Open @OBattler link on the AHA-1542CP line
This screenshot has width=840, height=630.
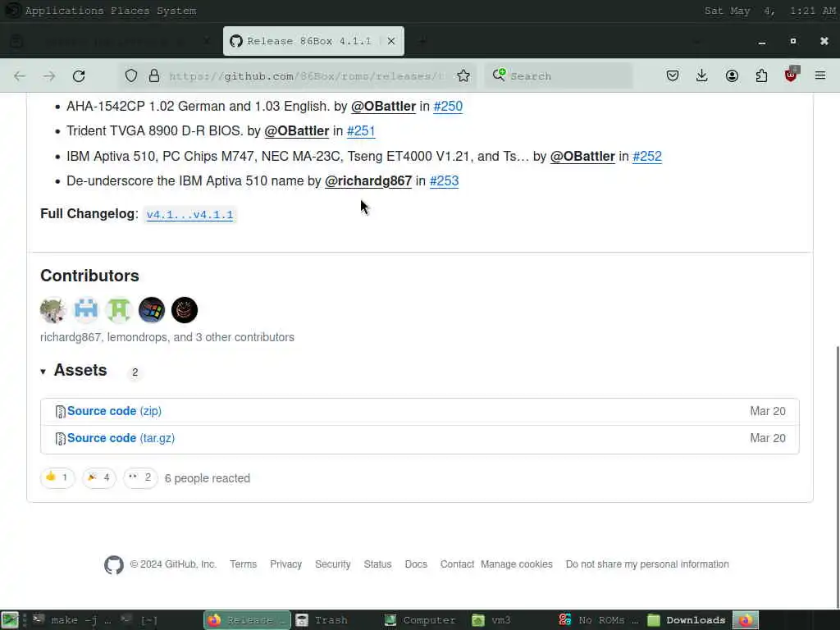click(x=383, y=106)
